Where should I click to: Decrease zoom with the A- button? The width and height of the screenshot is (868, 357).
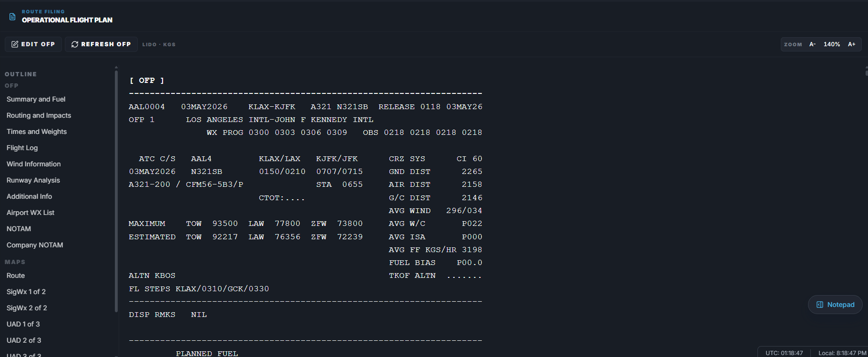tap(812, 44)
